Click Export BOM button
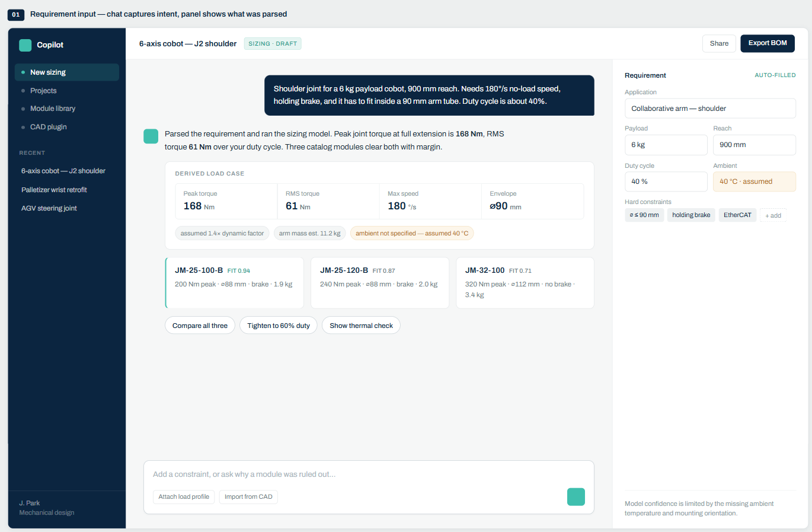 768,43
